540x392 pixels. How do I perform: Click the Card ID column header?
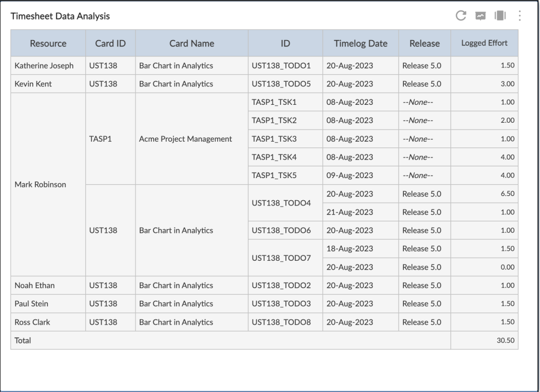(110, 43)
